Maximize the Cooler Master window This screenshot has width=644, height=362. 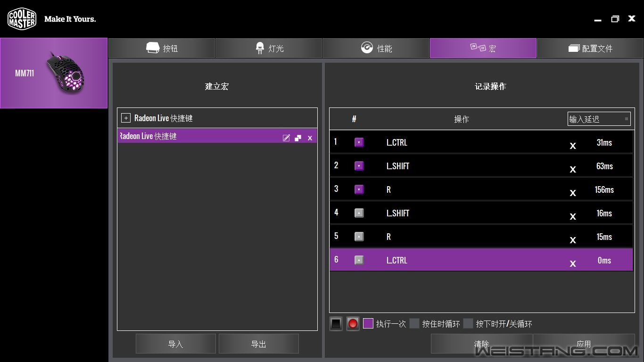pyautogui.click(x=615, y=19)
